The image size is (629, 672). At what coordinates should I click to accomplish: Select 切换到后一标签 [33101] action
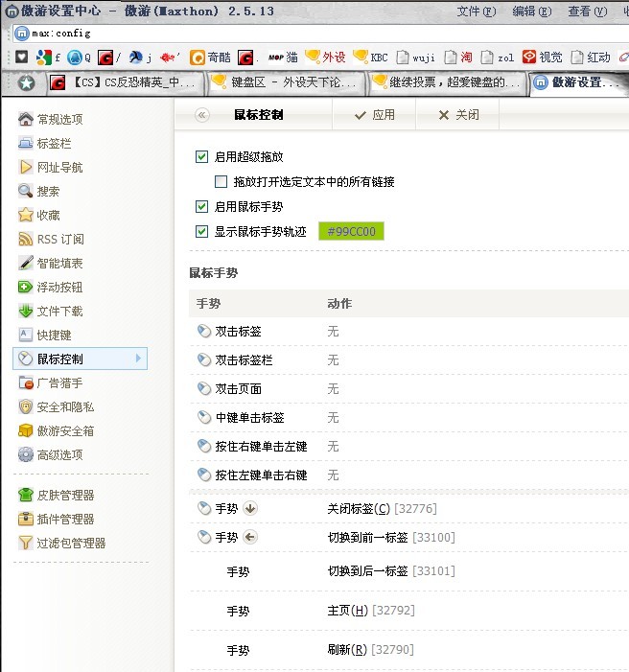click(x=391, y=570)
